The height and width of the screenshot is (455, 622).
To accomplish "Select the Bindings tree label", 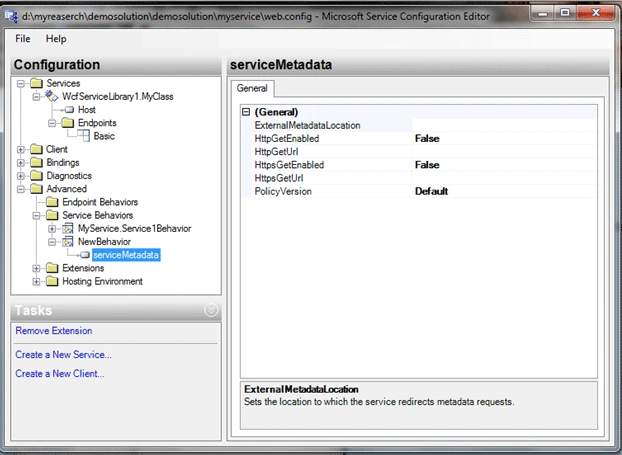I will point(63,163).
